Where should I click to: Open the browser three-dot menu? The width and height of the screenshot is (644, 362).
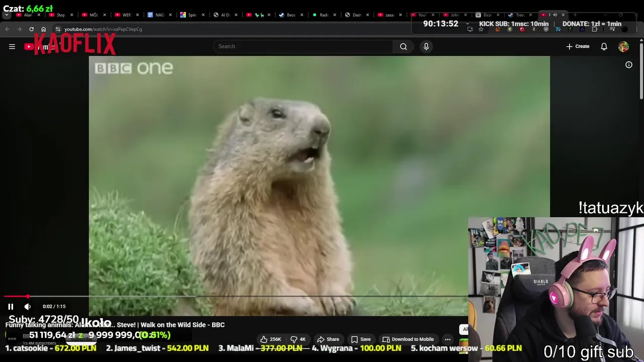(637, 29)
